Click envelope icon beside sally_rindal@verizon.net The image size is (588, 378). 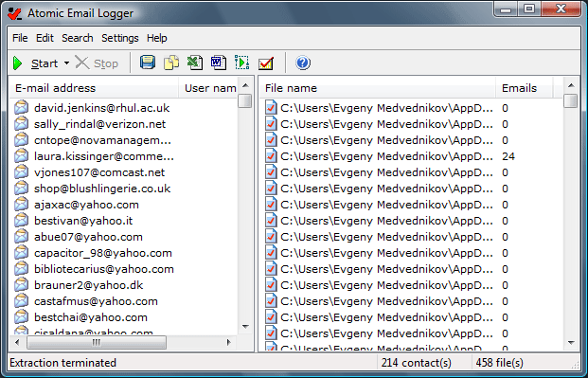coord(22,124)
